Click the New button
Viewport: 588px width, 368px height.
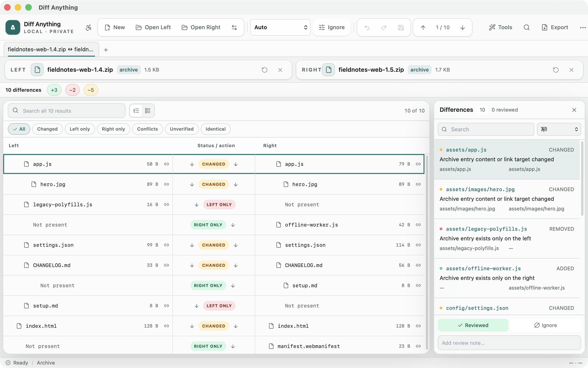pos(115,28)
